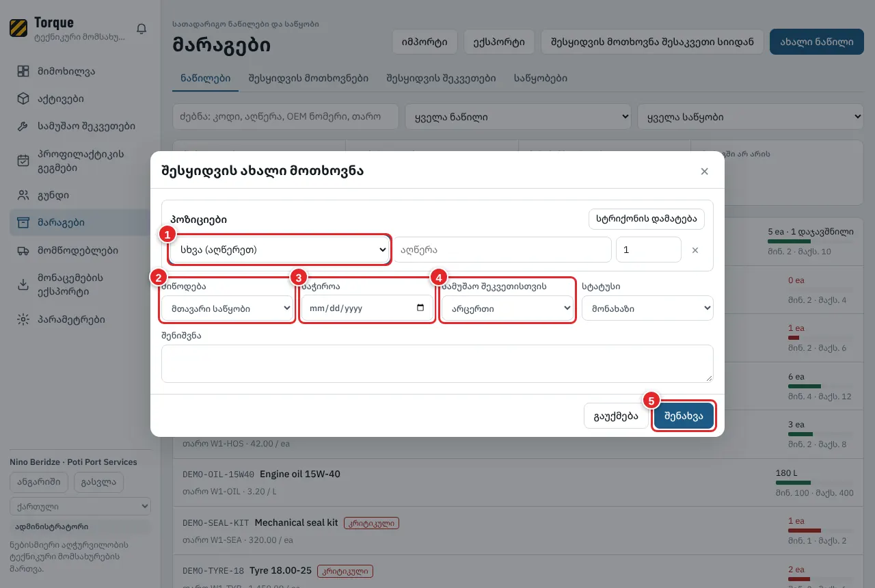Viewport: 875px width, 588px height.
Task: Click the შენიშვნა notes text area
Action: click(x=437, y=364)
